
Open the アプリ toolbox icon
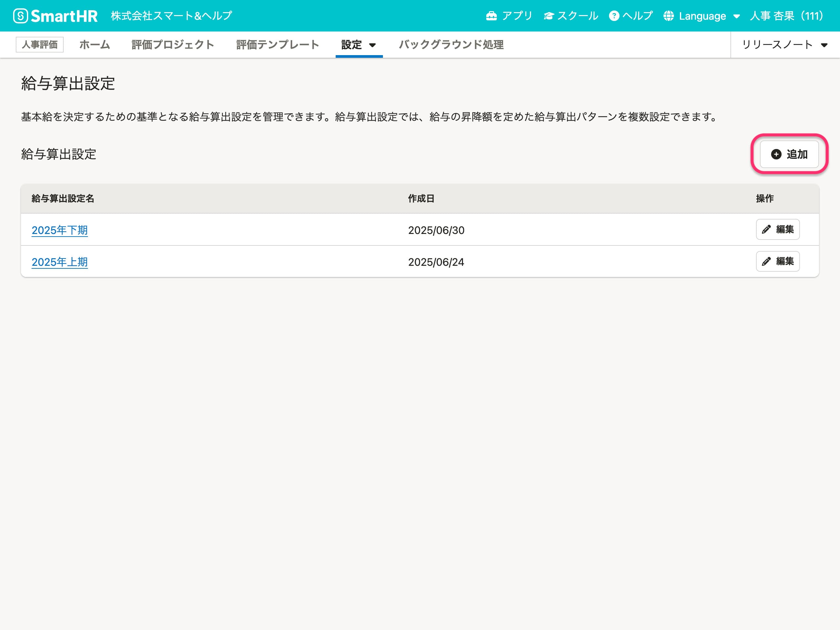click(492, 16)
